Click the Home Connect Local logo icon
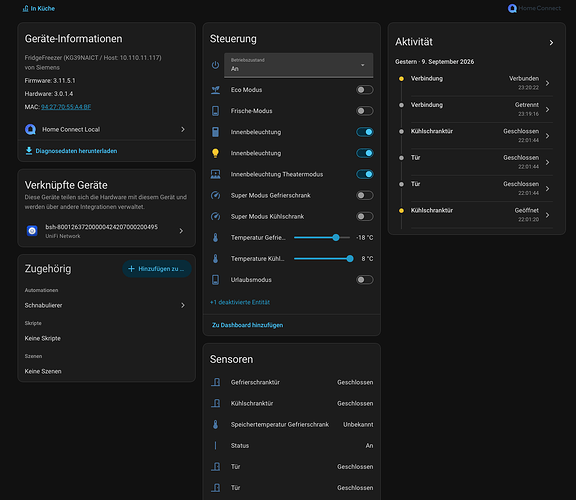 tap(30, 129)
